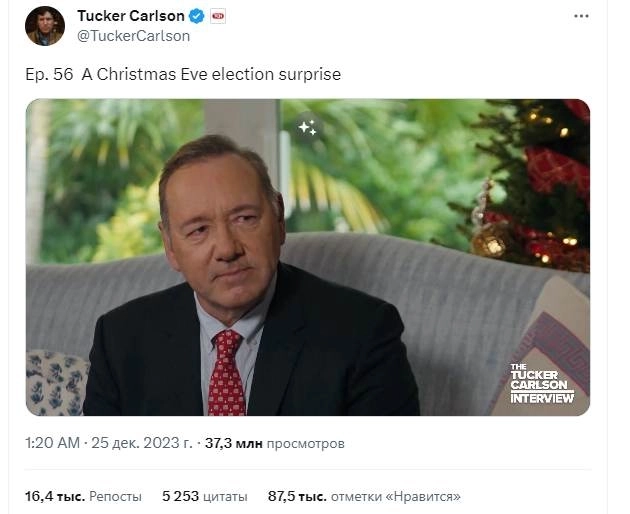Click the sparkle icon on the video
This screenshot has width=630, height=514.
tap(307, 127)
